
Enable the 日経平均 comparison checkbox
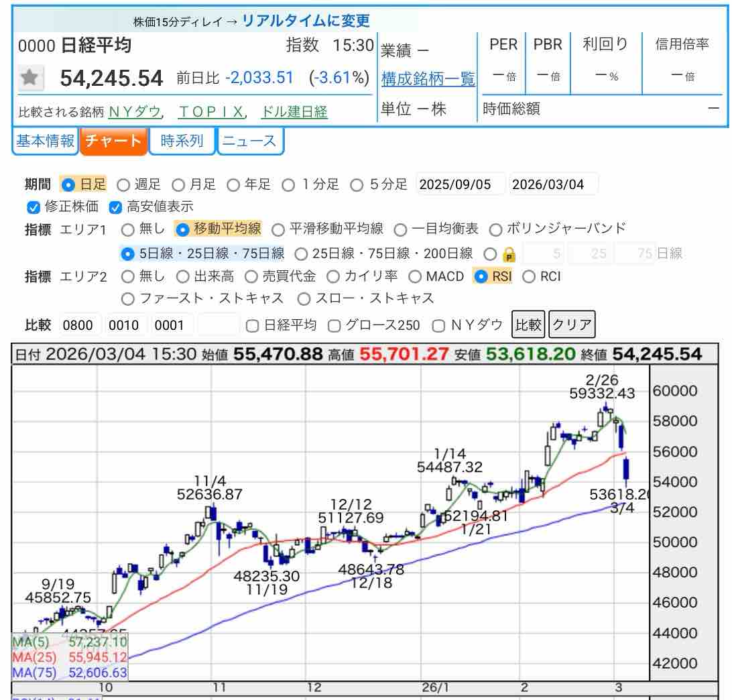point(252,326)
